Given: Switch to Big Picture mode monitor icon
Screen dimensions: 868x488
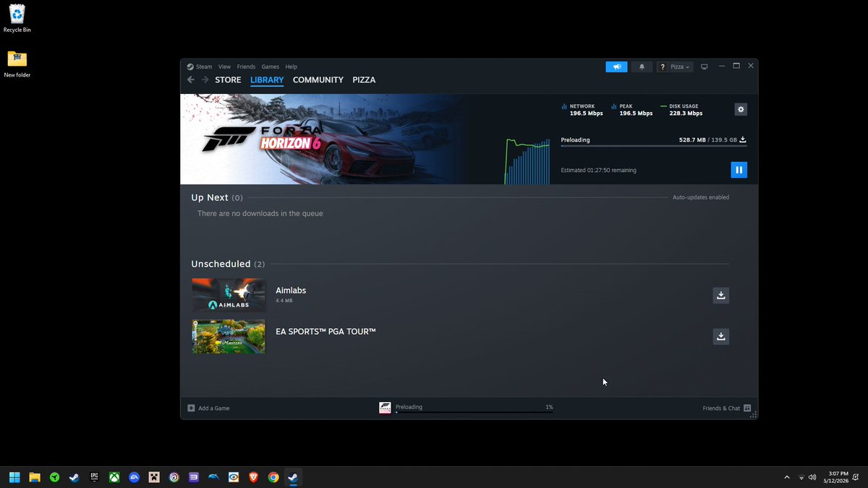Looking at the screenshot, I should point(704,67).
